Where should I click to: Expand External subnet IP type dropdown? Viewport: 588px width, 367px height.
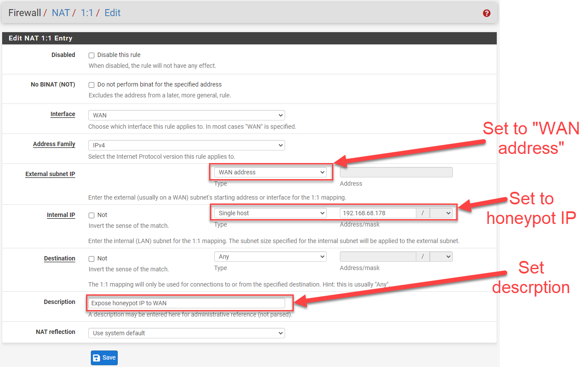(x=270, y=172)
